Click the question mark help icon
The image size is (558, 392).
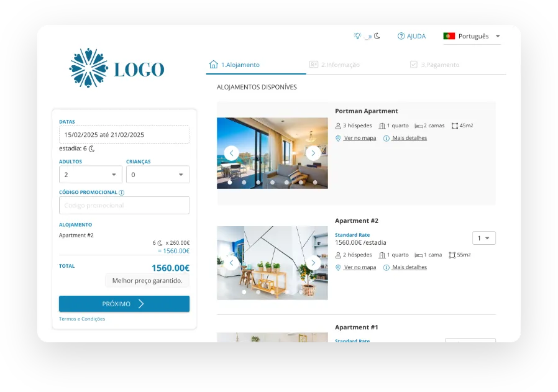click(x=401, y=36)
